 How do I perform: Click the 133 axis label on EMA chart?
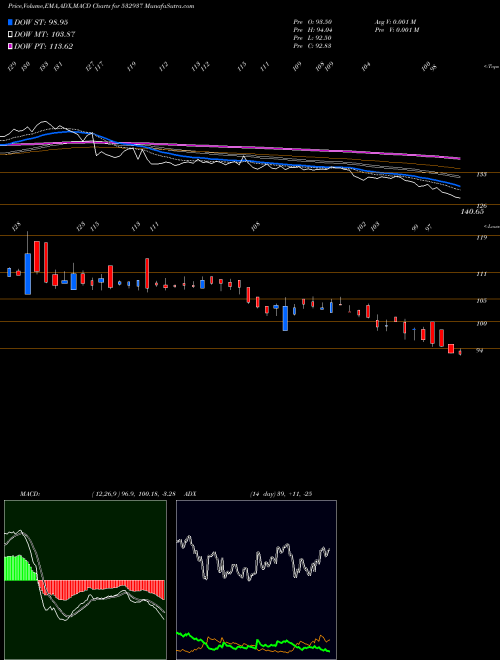tap(481, 174)
